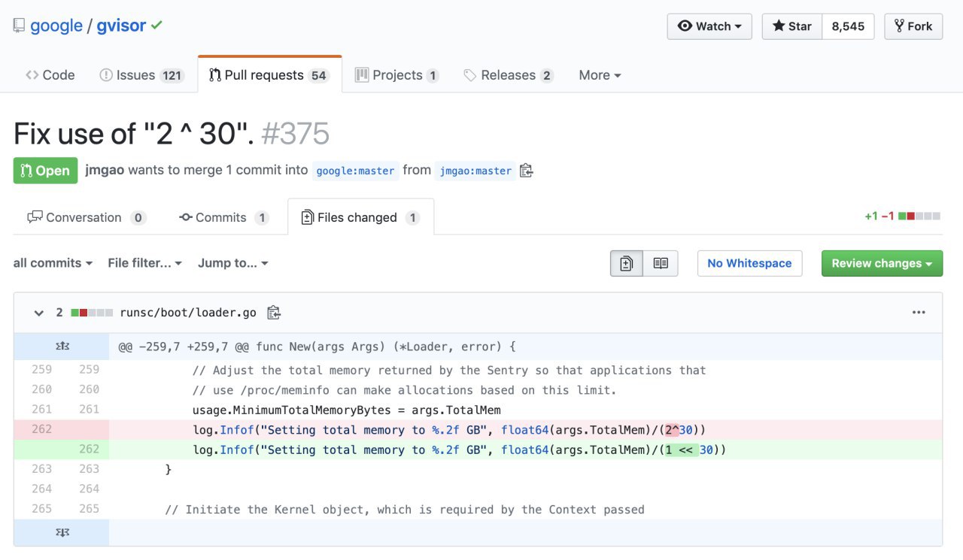963x560 pixels.
Task: Open the Issues tab
Action: click(142, 75)
